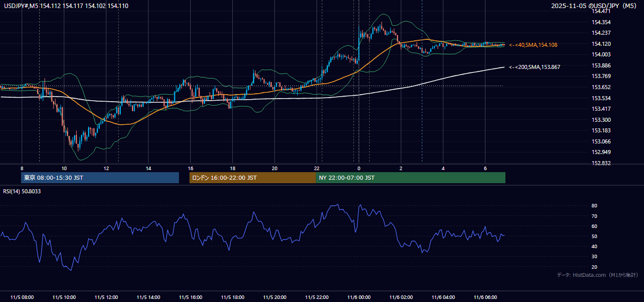Click RSI scale value 30
This screenshot has width=644, height=302.
coord(594,257)
